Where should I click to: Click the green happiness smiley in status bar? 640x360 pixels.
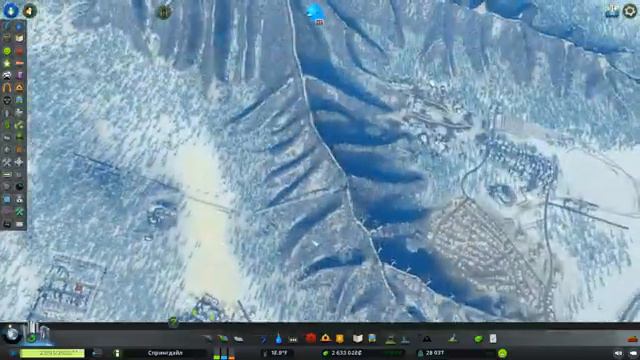pyautogui.click(x=502, y=353)
